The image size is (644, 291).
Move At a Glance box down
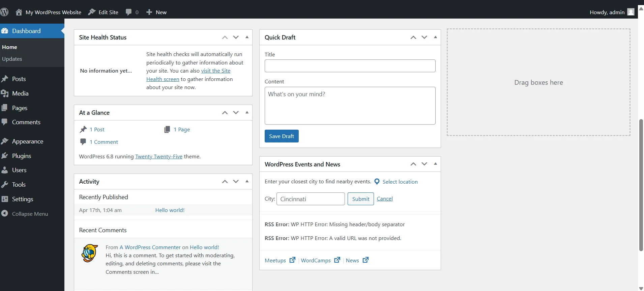(x=236, y=113)
